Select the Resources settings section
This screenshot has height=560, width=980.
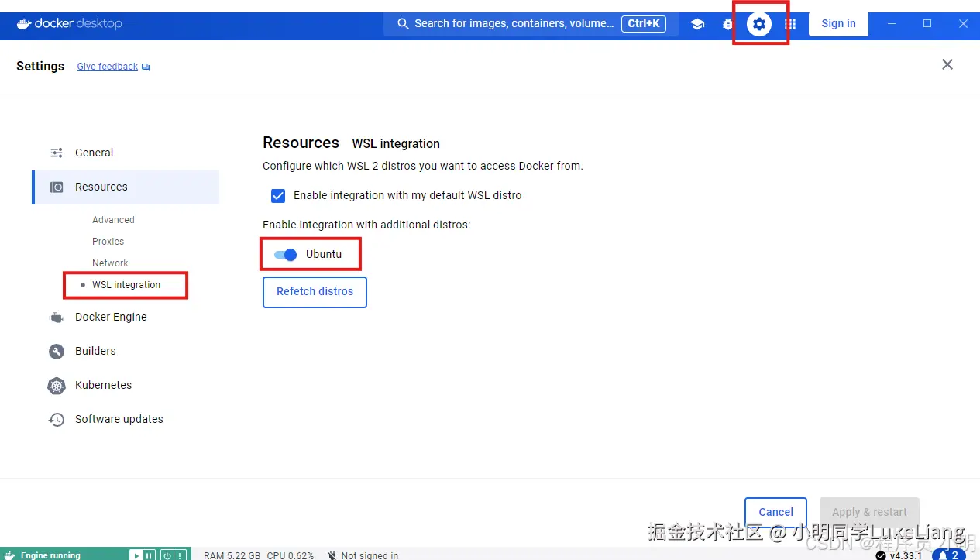pos(126,187)
